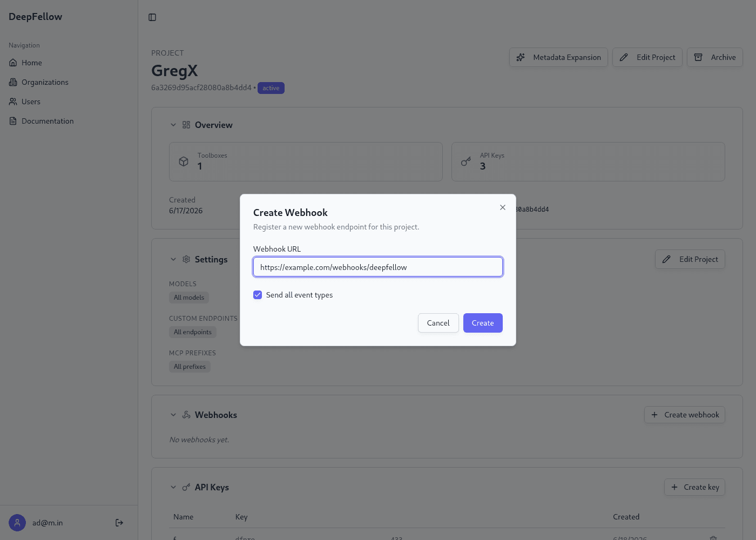
Task: Uncheck Send all event types
Action: pos(258,295)
